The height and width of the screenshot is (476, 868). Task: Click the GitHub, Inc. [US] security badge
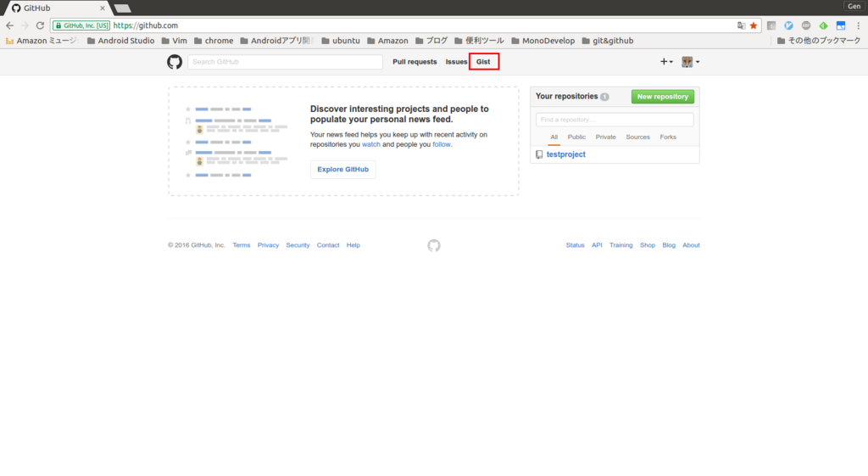click(81, 25)
